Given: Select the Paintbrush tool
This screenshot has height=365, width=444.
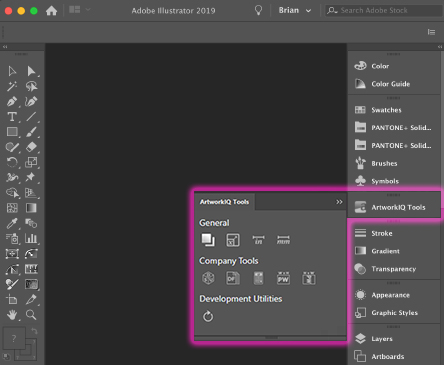Looking at the screenshot, I should (x=31, y=132).
